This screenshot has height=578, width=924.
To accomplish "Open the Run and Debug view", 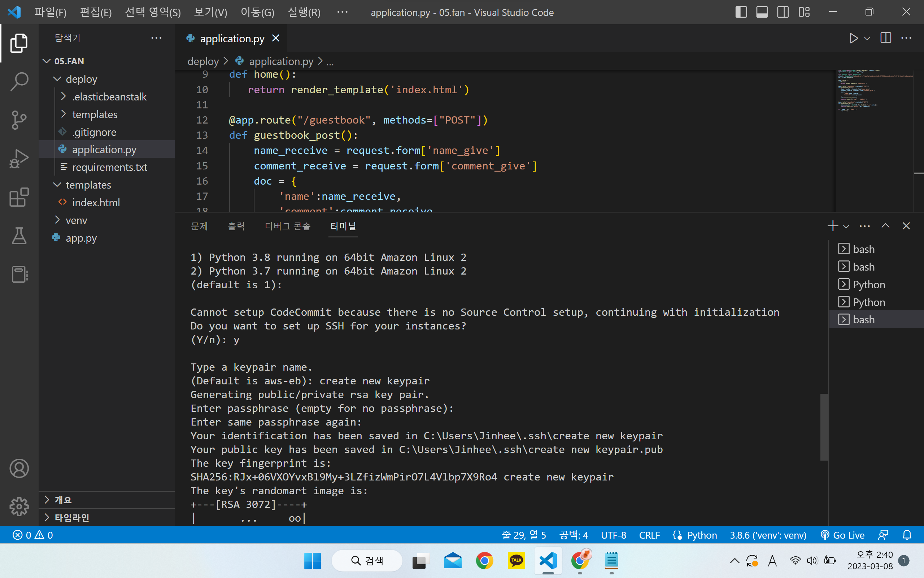I will pyautogui.click(x=19, y=159).
